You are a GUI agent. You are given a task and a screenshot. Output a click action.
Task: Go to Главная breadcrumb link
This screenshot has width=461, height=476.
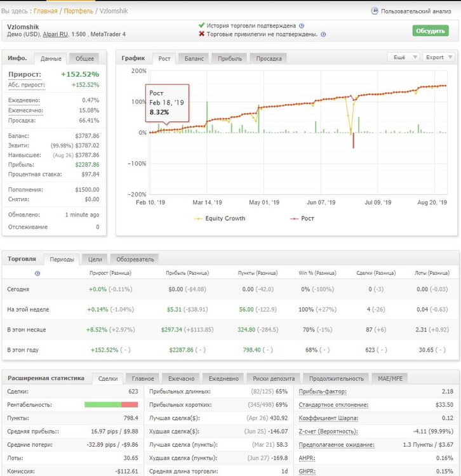coord(45,11)
